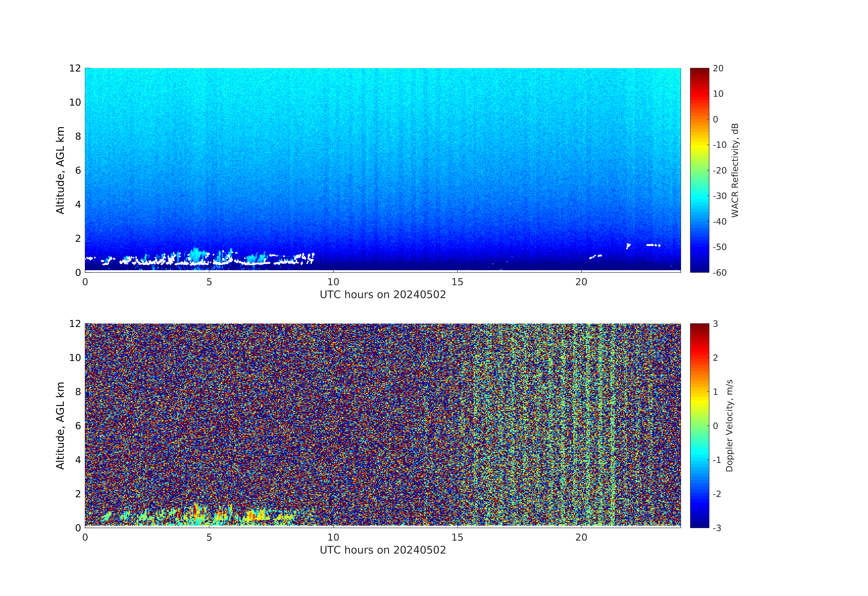Click the 'Doppler Velocity, m/s' colorbar label
The height and width of the screenshot is (596, 868).
coord(729,425)
